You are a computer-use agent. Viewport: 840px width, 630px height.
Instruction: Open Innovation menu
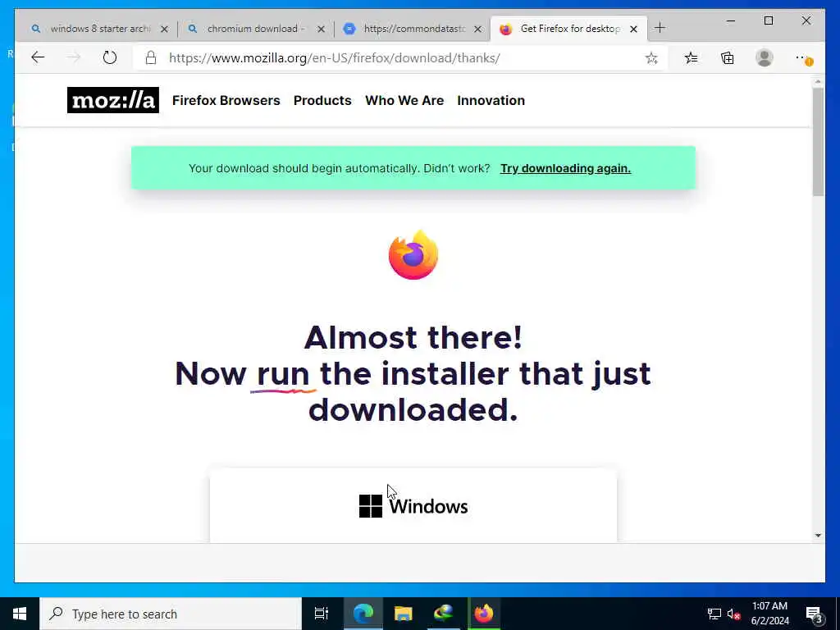491,100
